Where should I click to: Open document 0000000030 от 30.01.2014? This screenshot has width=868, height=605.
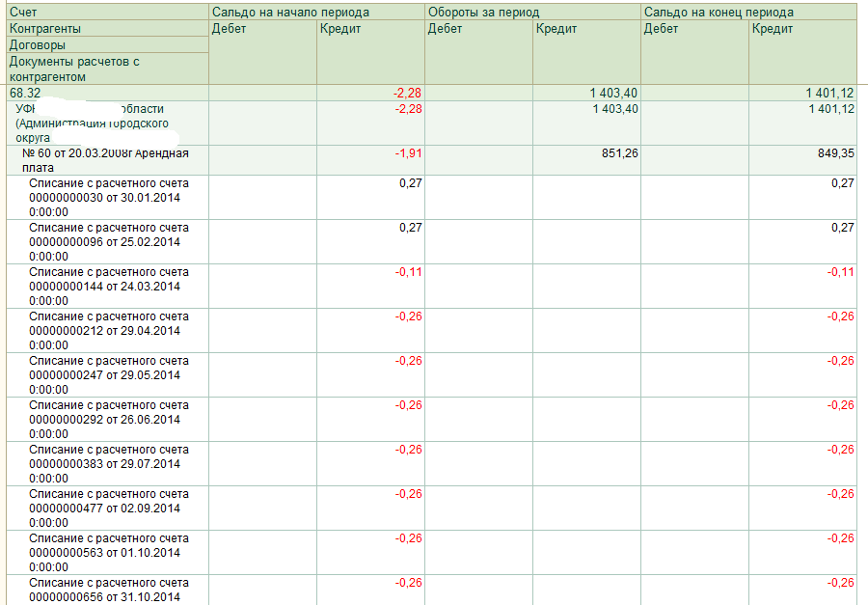(x=108, y=197)
